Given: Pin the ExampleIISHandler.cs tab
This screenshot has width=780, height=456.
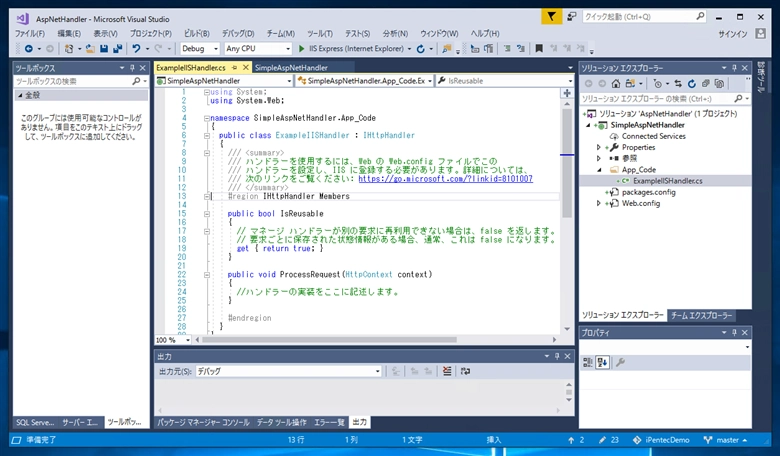Looking at the screenshot, I should coord(235,68).
